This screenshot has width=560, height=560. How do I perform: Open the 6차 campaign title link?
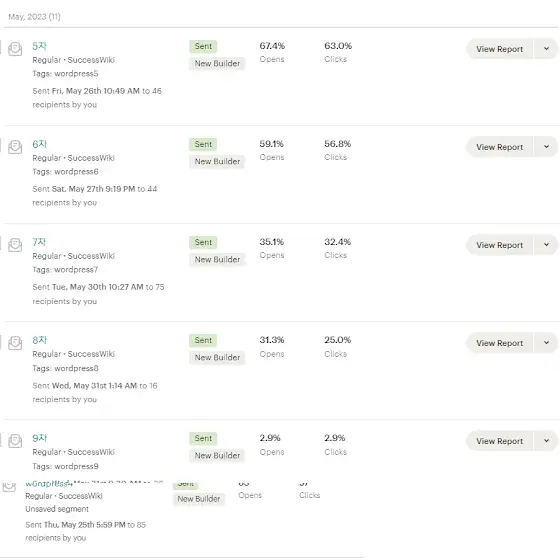tap(39, 144)
